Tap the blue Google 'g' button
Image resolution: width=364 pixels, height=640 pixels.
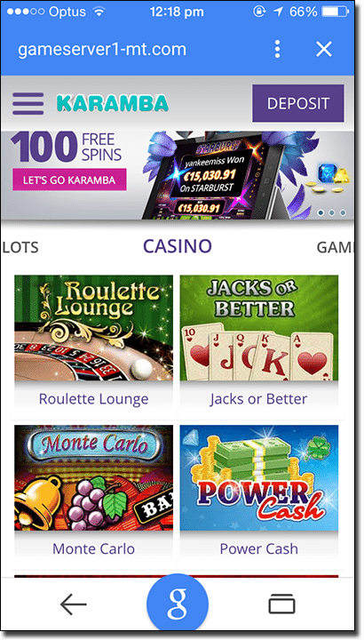point(178,604)
